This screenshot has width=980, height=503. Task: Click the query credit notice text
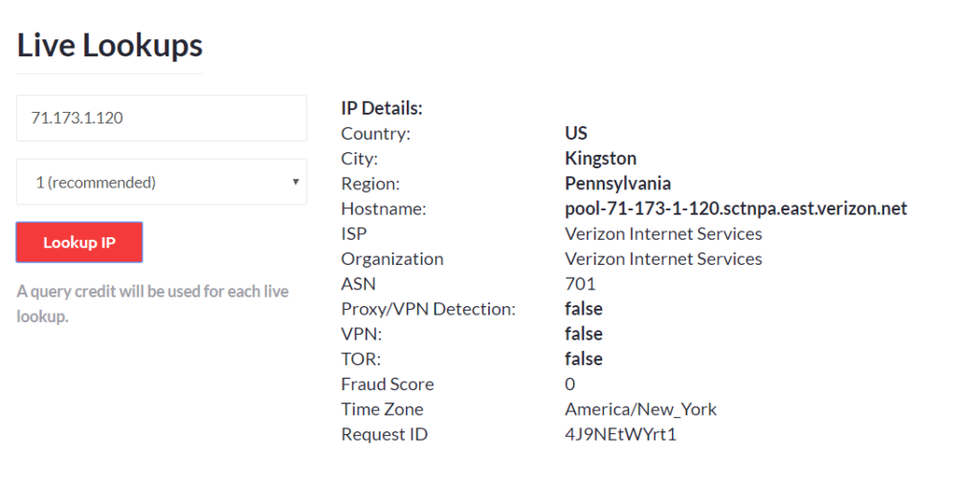152,304
